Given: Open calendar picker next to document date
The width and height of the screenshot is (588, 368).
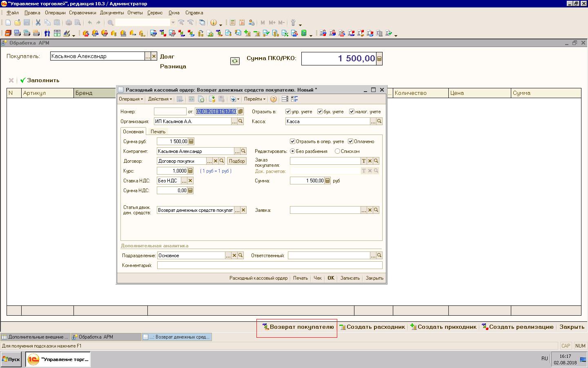Looking at the screenshot, I should (x=241, y=112).
